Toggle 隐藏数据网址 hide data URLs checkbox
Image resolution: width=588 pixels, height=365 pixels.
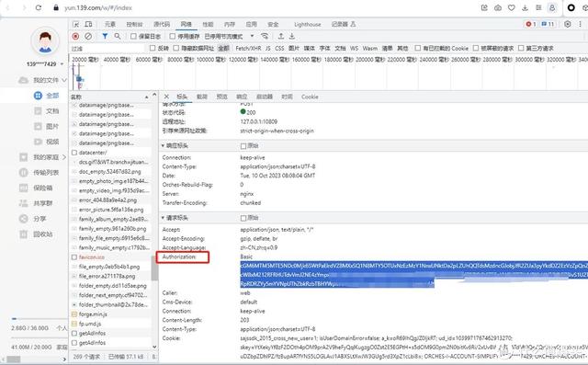click(x=176, y=48)
